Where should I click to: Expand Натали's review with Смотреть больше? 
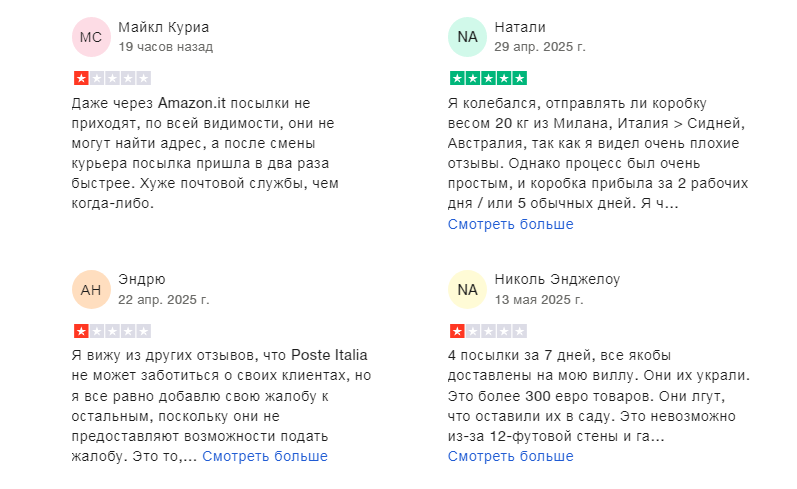(510, 224)
